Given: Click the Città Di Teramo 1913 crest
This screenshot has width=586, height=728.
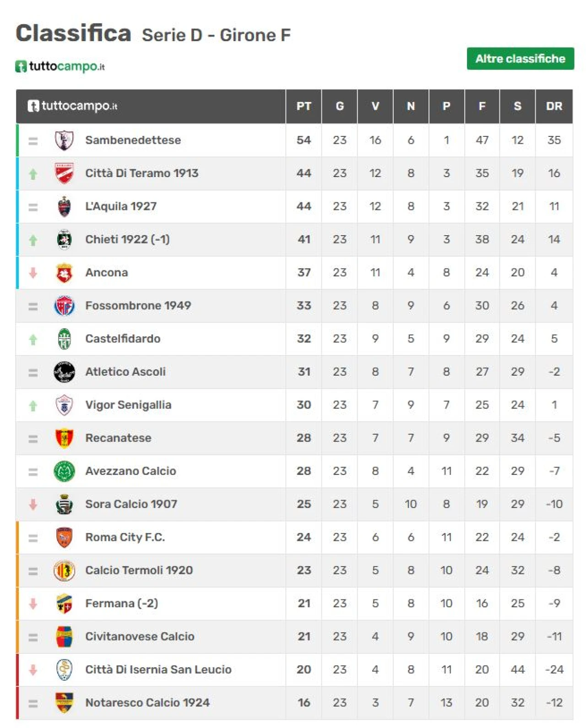Looking at the screenshot, I should (x=64, y=173).
